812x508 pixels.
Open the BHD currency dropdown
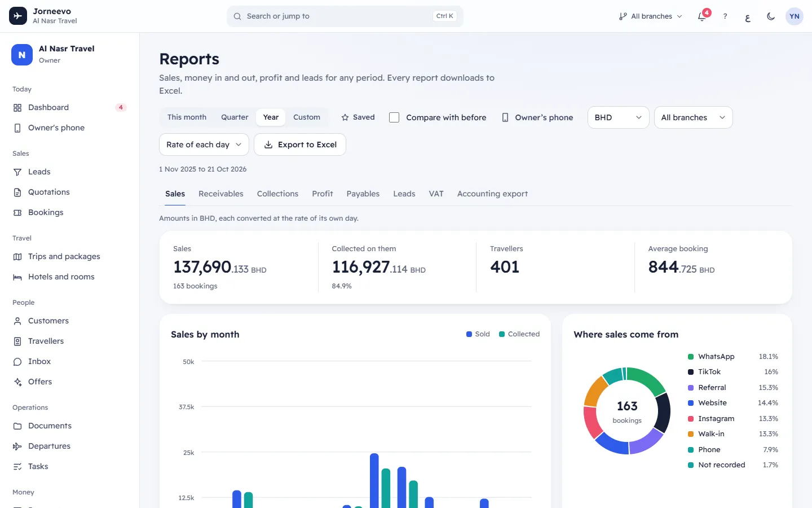(x=618, y=117)
